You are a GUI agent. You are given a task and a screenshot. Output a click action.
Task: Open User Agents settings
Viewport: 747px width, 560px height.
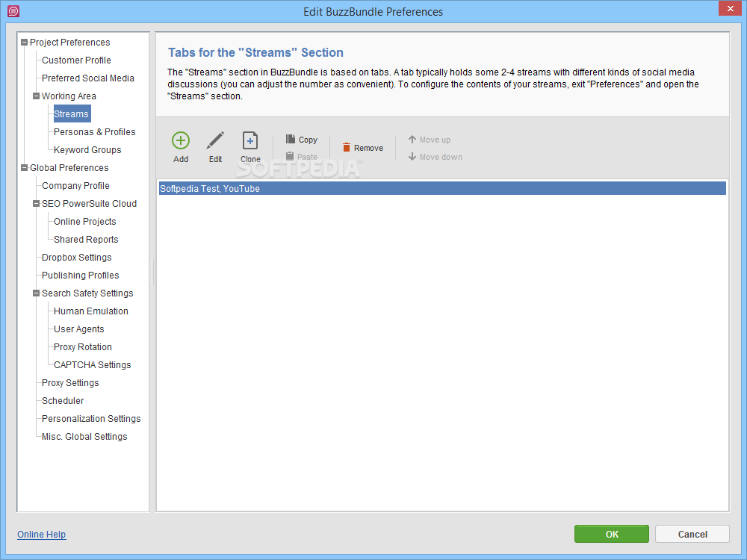coord(78,329)
